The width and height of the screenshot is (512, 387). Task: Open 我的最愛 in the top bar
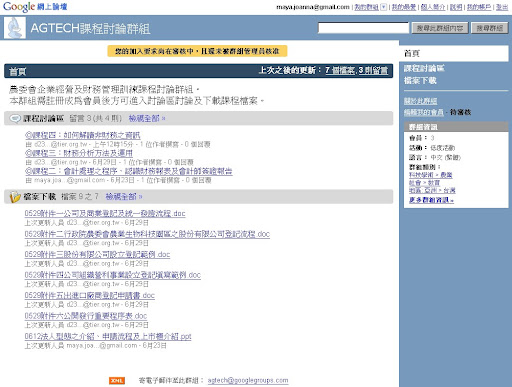click(x=404, y=7)
